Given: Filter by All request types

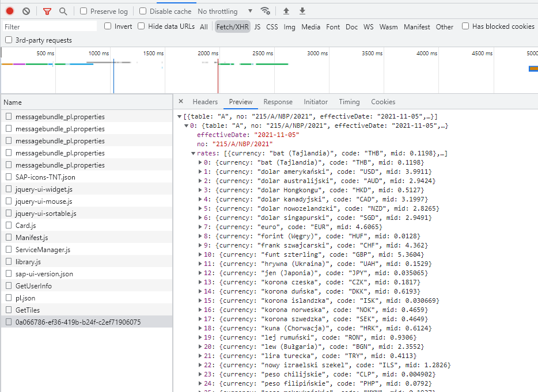Looking at the screenshot, I should pyautogui.click(x=204, y=26).
